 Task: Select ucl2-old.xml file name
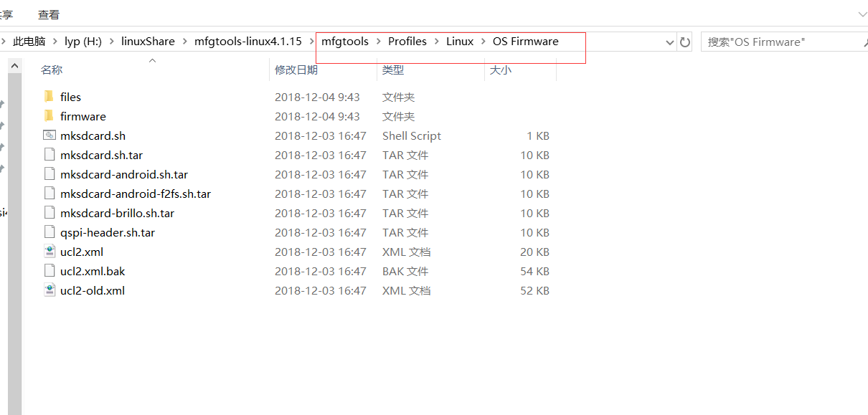[93, 290]
